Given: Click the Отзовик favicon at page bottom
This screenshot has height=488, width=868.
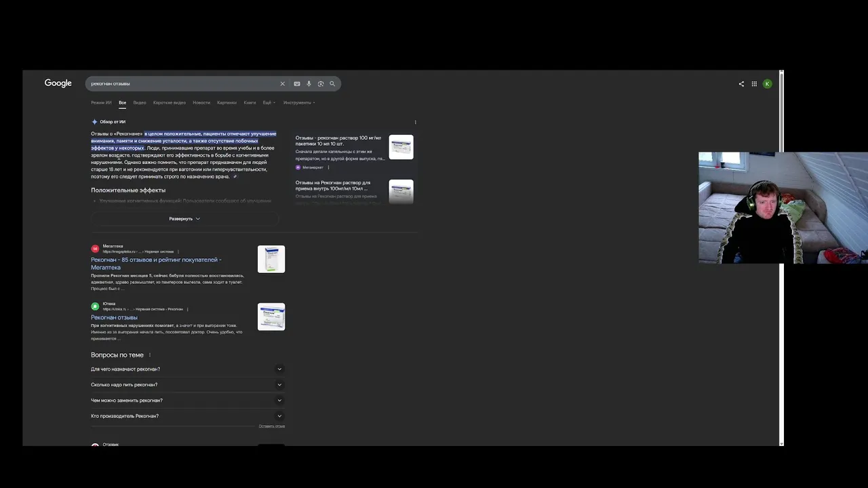Looking at the screenshot, I should pos(95,445).
